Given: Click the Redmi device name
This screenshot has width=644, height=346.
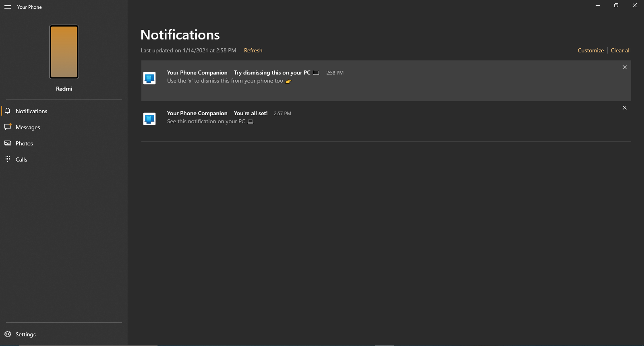Looking at the screenshot, I should tap(64, 89).
